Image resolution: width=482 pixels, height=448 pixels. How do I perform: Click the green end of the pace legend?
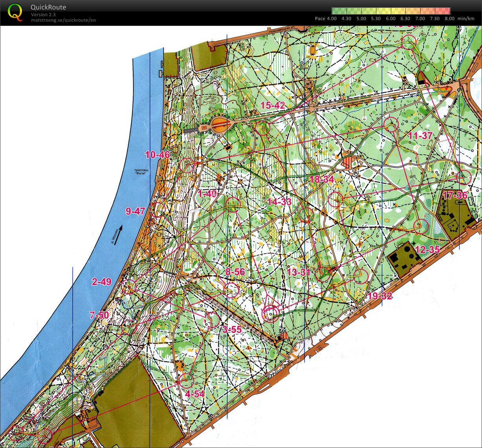pyautogui.click(x=336, y=11)
